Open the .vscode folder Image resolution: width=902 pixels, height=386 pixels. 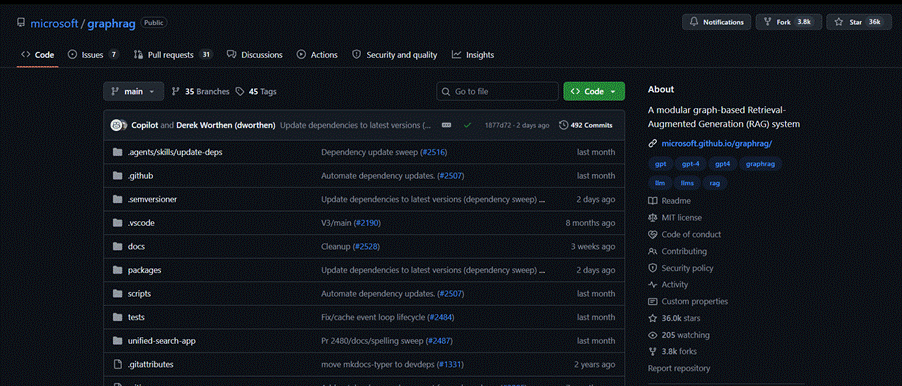click(141, 223)
